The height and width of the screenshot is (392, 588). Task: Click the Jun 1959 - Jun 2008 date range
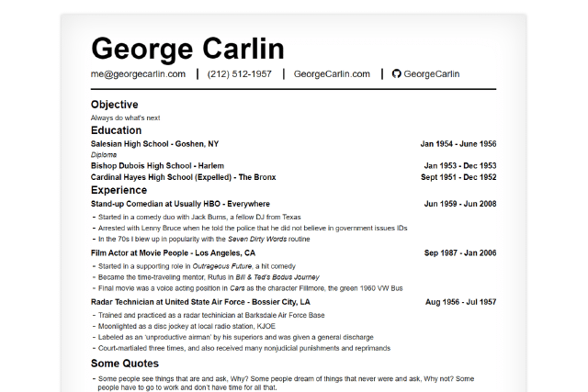coord(459,204)
